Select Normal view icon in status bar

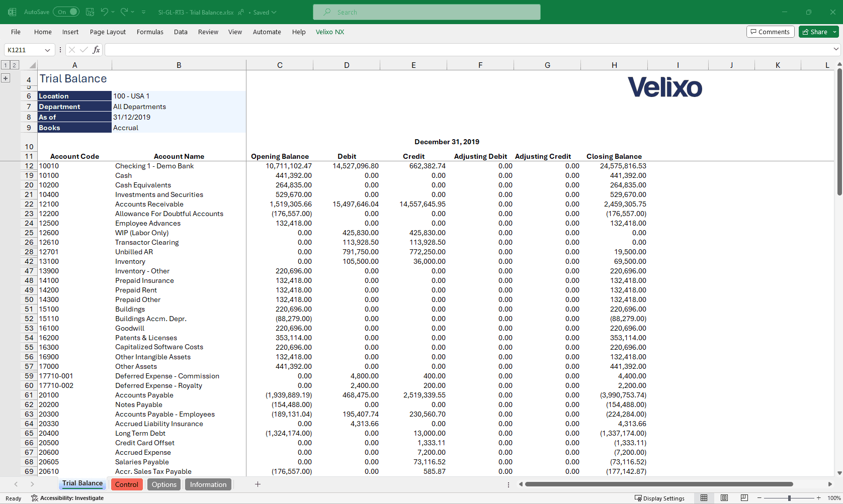[x=704, y=498]
